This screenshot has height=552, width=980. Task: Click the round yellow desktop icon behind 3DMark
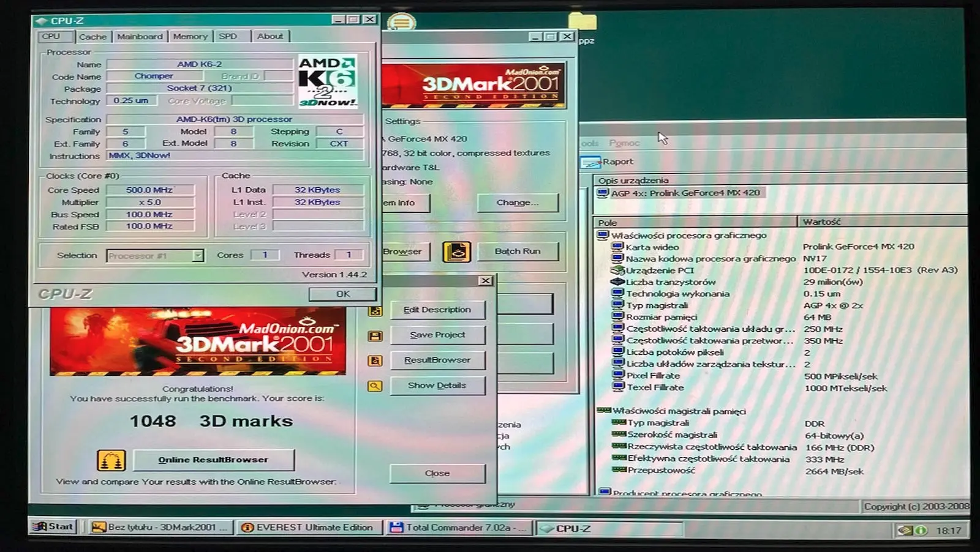tap(402, 23)
